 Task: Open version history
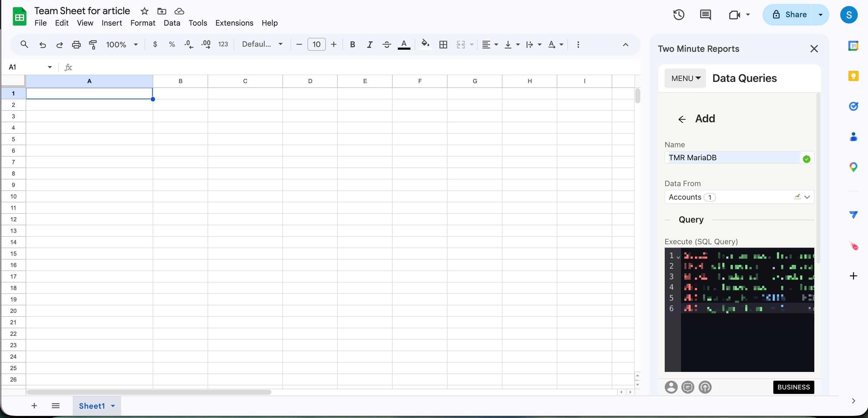tap(679, 14)
